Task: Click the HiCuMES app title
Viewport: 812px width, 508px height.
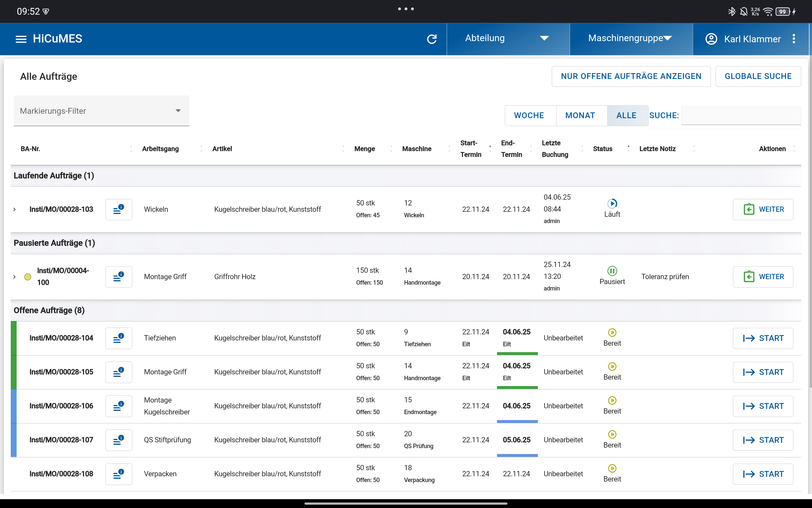Action: pos(57,39)
